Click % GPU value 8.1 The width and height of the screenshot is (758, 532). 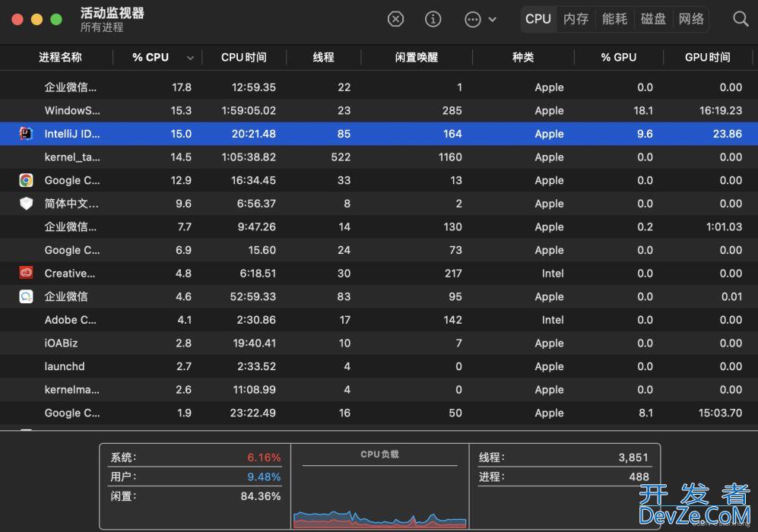(x=645, y=413)
